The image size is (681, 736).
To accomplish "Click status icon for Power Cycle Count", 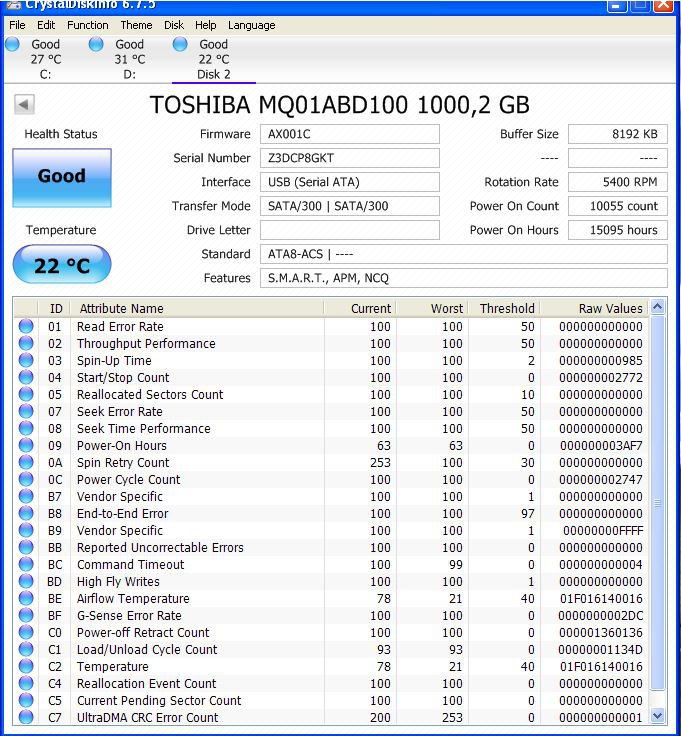I will [26, 479].
